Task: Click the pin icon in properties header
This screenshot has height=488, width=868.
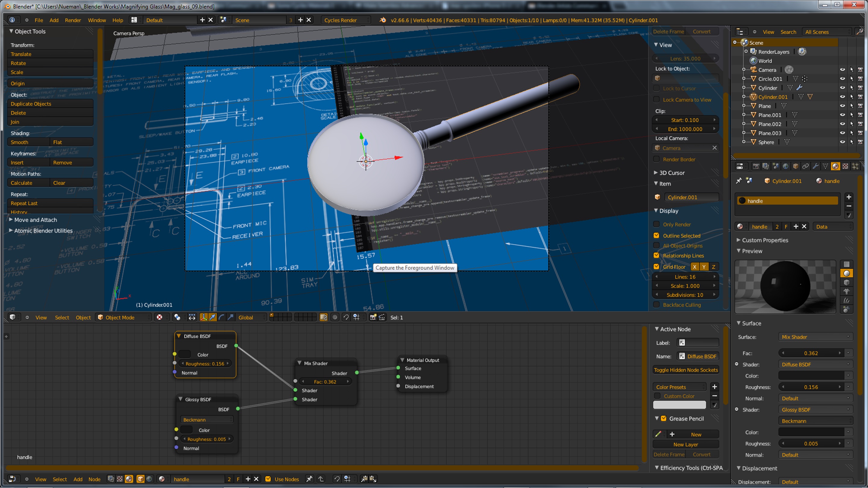Action: coord(739,181)
